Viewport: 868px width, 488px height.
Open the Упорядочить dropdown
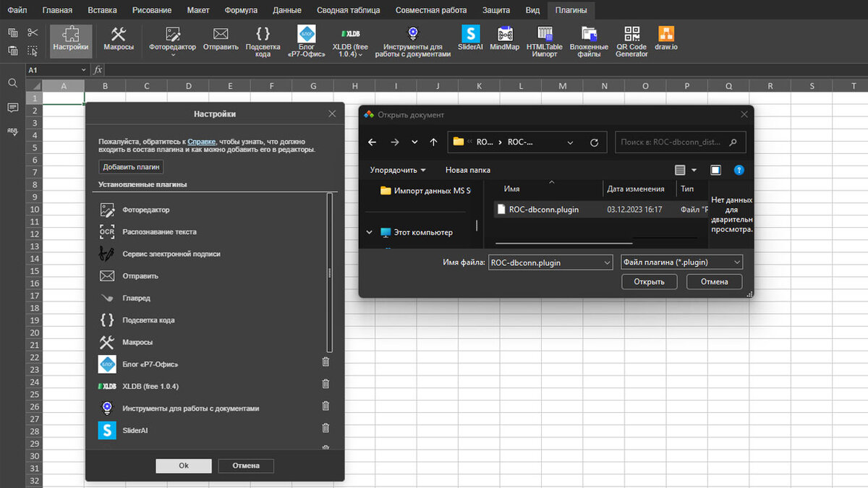(x=396, y=170)
